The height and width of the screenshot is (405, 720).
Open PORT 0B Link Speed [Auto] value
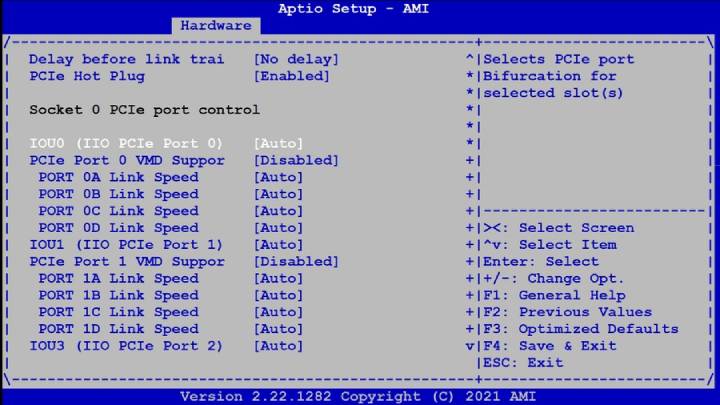[278, 194]
